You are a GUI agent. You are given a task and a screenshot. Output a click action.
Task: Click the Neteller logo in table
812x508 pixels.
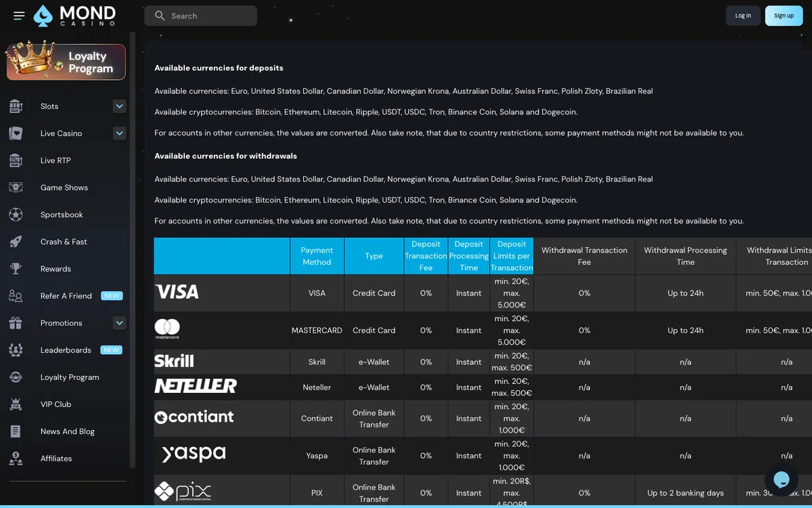pos(196,386)
